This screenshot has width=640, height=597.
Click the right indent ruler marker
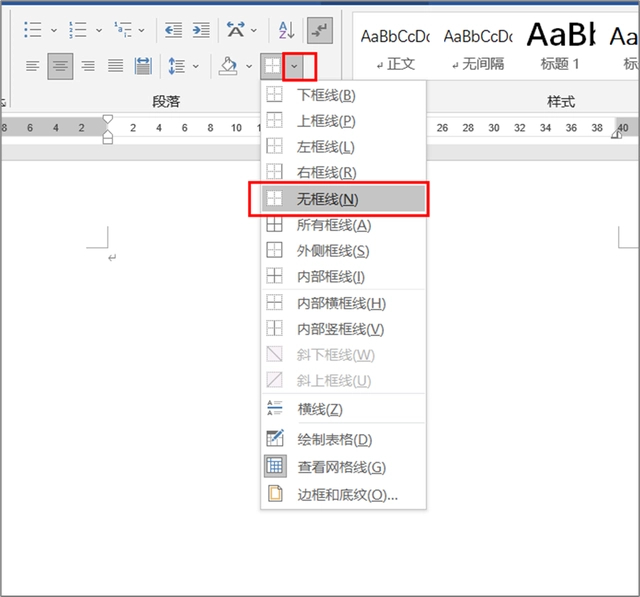tap(616, 134)
